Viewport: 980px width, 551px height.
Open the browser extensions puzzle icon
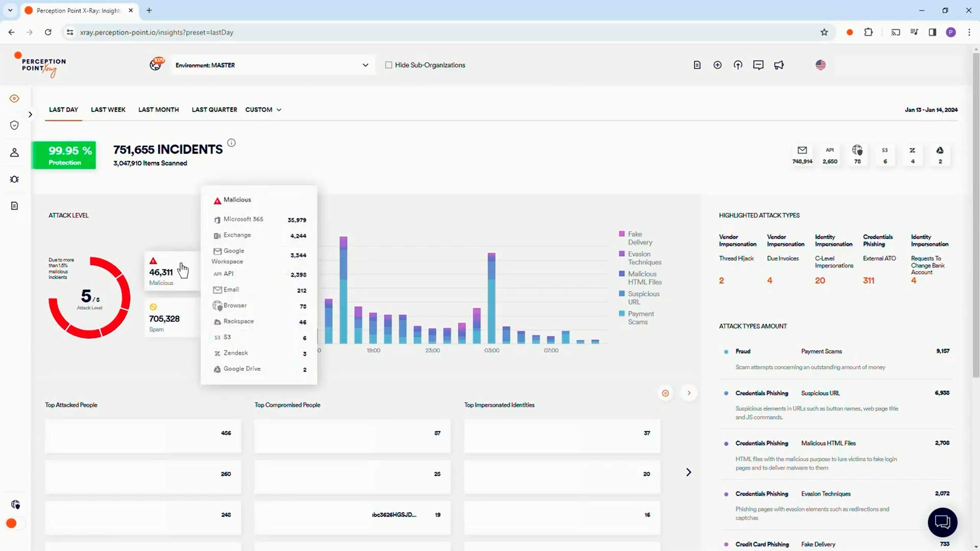point(868,32)
